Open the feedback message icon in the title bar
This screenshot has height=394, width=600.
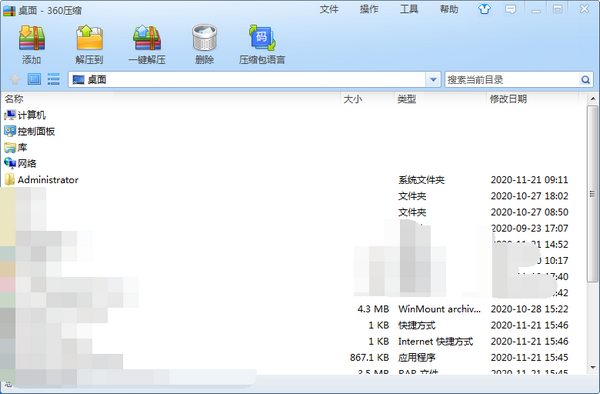tap(510, 9)
